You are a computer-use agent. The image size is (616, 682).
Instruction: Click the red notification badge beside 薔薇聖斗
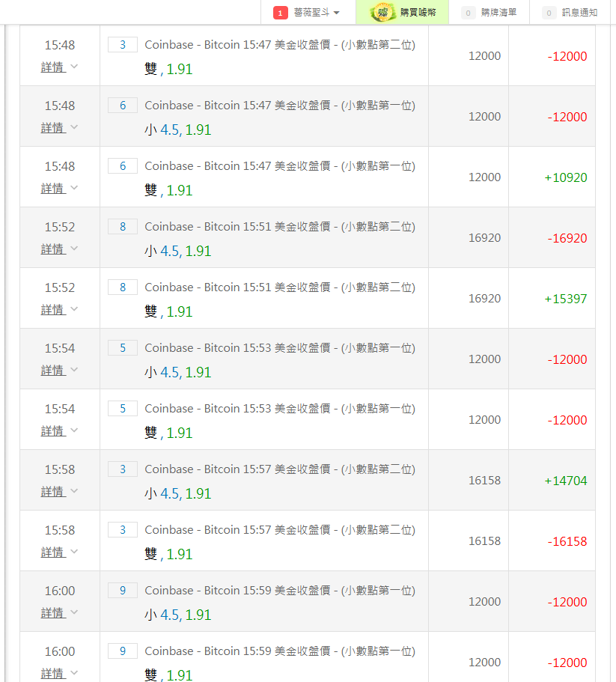(281, 13)
